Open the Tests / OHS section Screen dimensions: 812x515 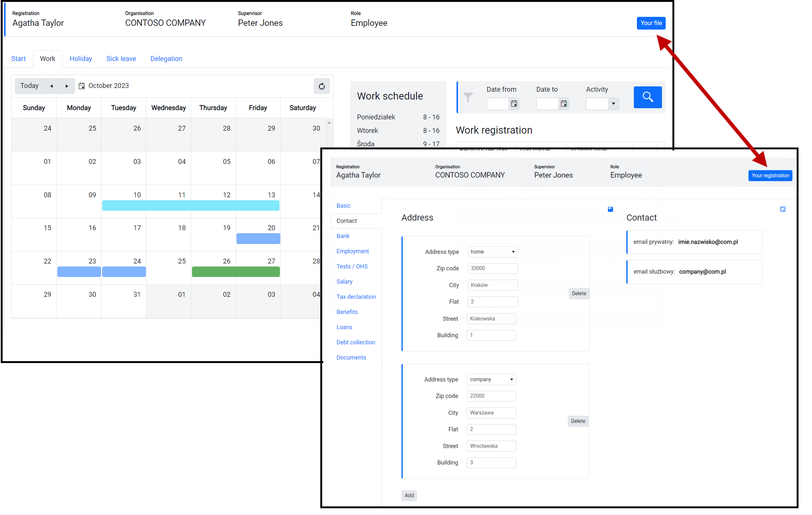pos(352,266)
